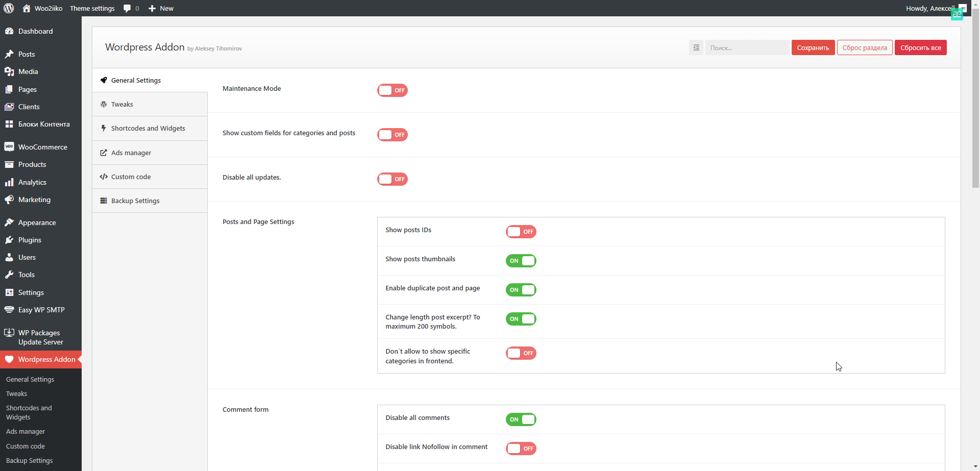980x471 pixels.
Task: Toggle Show custom fields for categories switch
Action: coord(393,135)
